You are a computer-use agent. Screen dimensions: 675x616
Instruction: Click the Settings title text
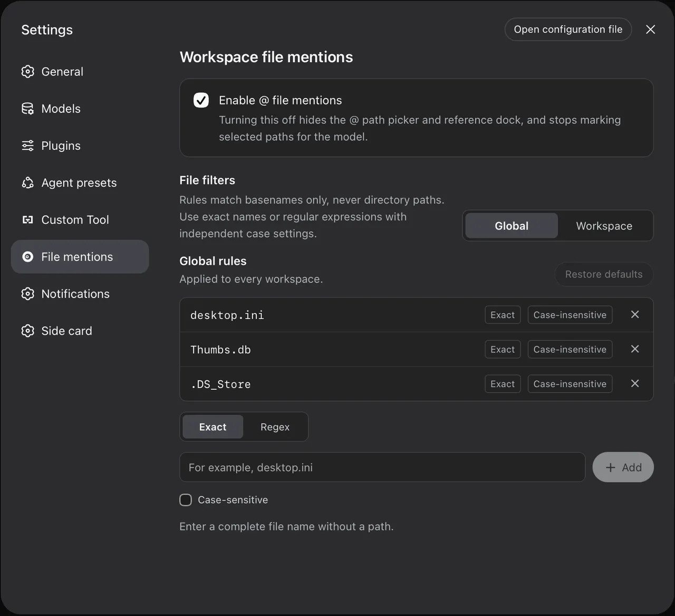coord(47,30)
